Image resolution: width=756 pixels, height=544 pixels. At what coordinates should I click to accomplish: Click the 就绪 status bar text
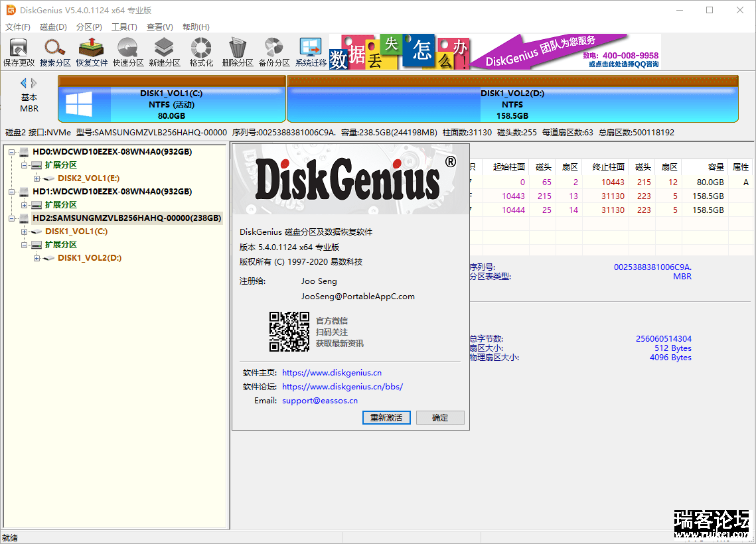(10, 538)
